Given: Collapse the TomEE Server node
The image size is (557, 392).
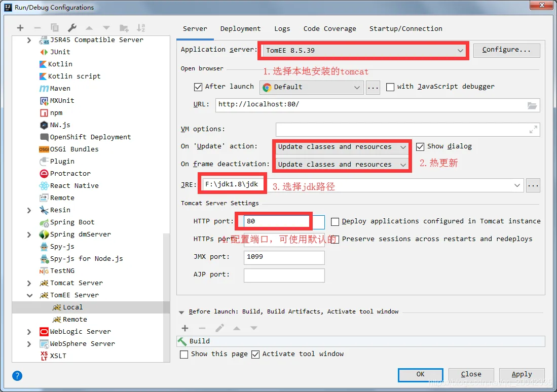Looking at the screenshot, I should pos(29,295).
